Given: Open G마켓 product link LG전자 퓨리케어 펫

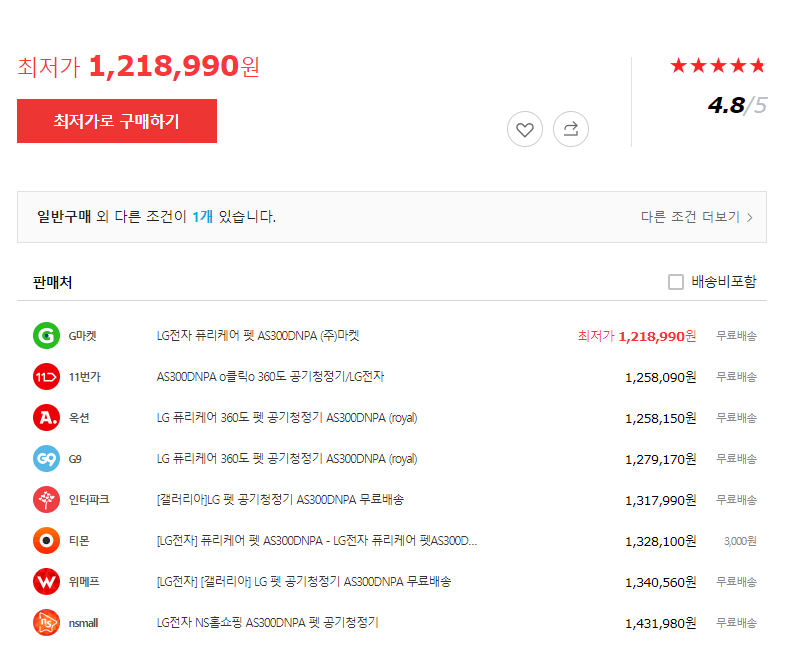Looking at the screenshot, I should (258, 335).
